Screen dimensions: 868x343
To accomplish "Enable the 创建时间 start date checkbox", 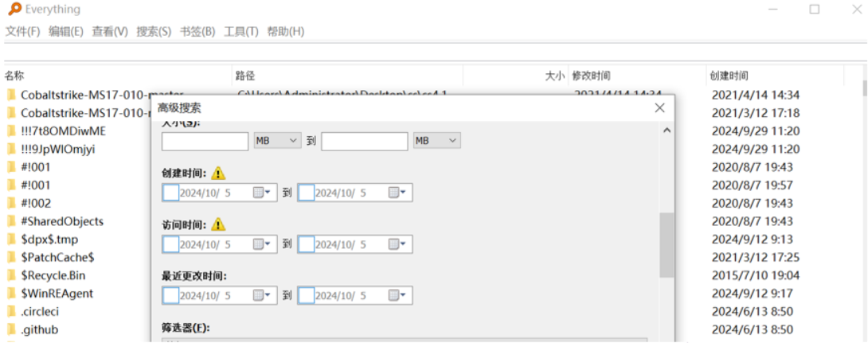I will [x=171, y=193].
